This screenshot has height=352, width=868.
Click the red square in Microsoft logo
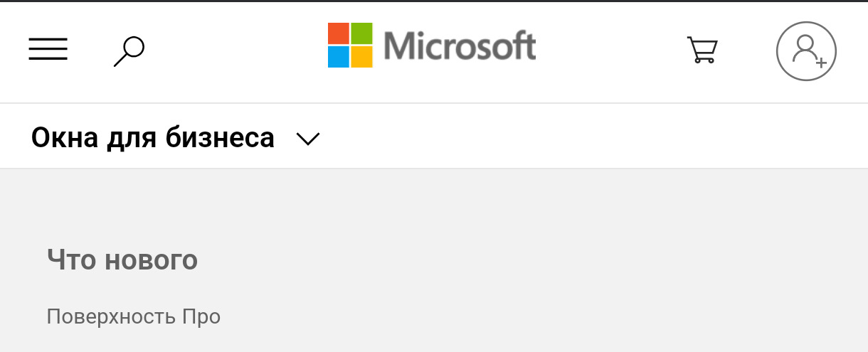pyautogui.click(x=338, y=33)
